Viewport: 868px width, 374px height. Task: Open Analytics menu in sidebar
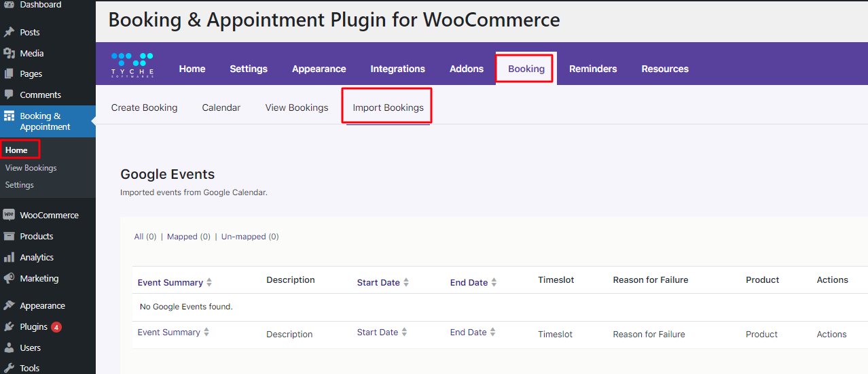tap(37, 257)
